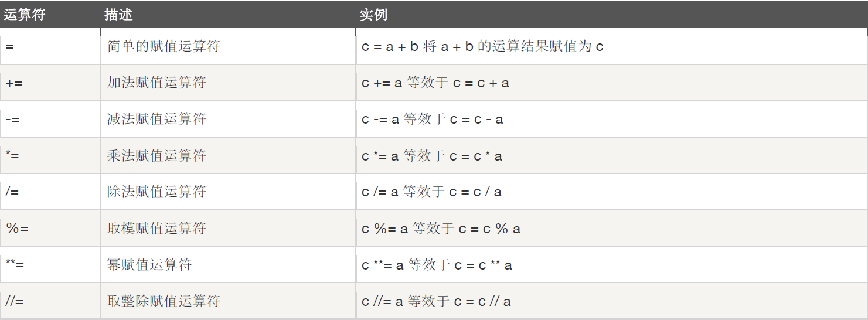Image resolution: width=868 pixels, height=320 pixels.
Task: Select the = operator cell
Action: click(9, 46)
